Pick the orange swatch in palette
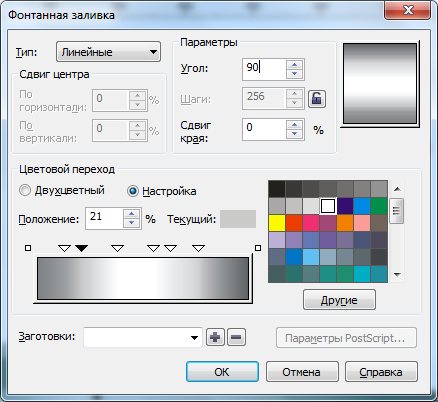This screenshot has width=438, height=402. click(x=345, y=223)
